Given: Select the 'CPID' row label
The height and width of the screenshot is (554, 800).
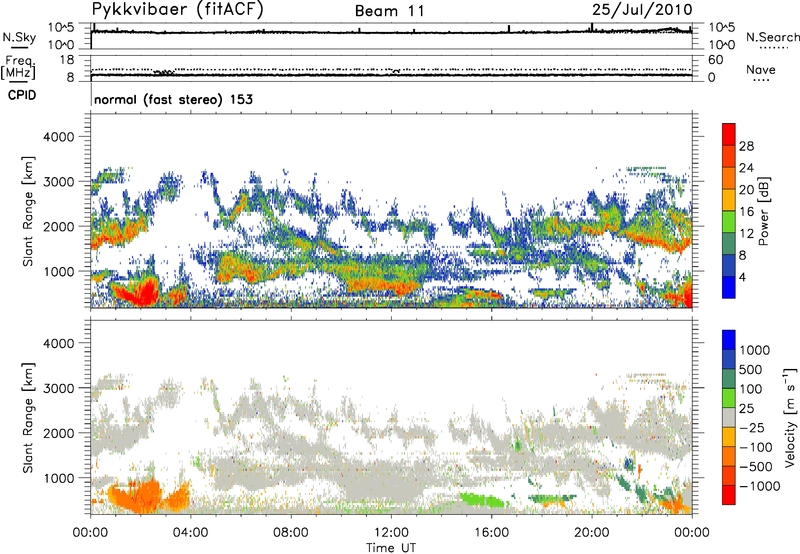Looking at the screenshot, I should pos(22,95).
